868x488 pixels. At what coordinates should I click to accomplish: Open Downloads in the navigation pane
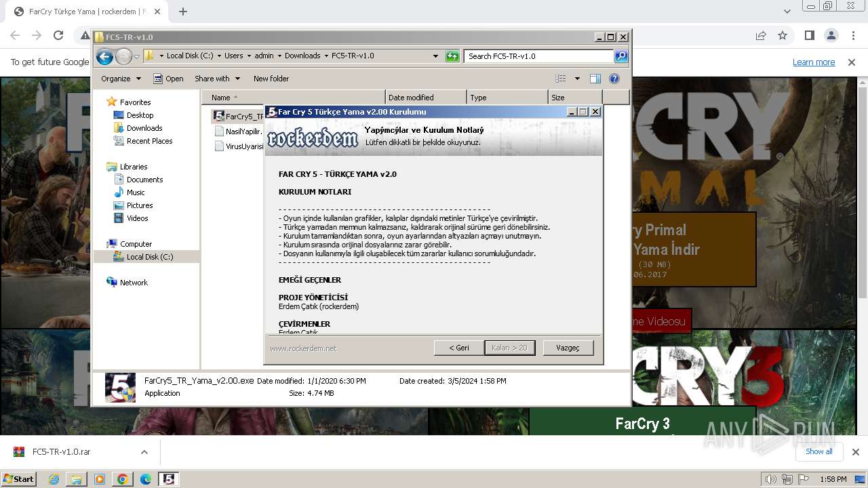[x=144, y=128]
